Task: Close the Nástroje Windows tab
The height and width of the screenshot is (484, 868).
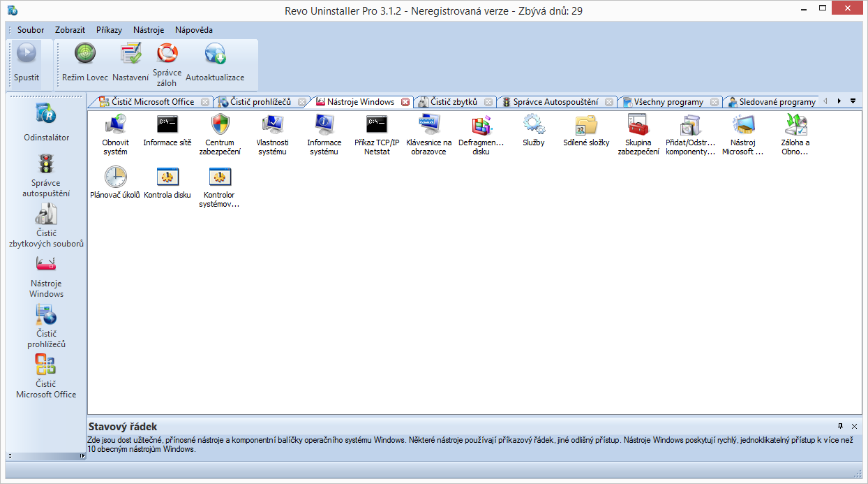Action: click(x=405, y=102)
